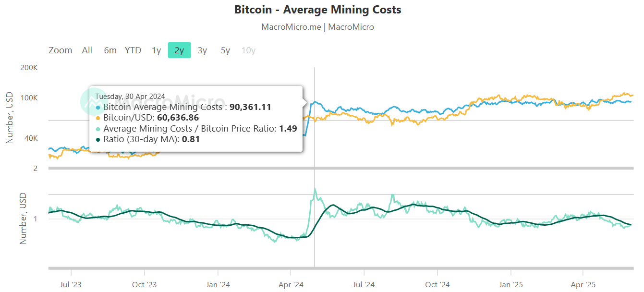Click the Oct '23 x-axis label
644x292 pixels.
click(x=145, y=285)
